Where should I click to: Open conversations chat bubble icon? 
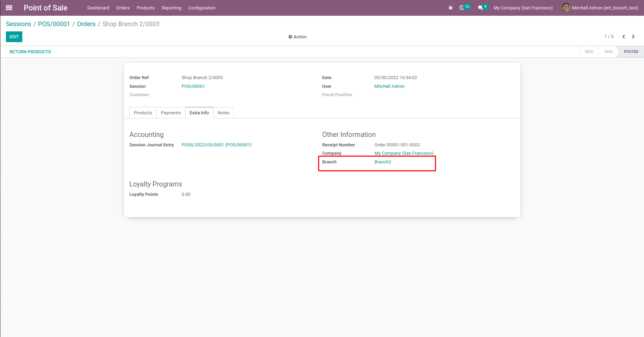[x=480, y=8]
